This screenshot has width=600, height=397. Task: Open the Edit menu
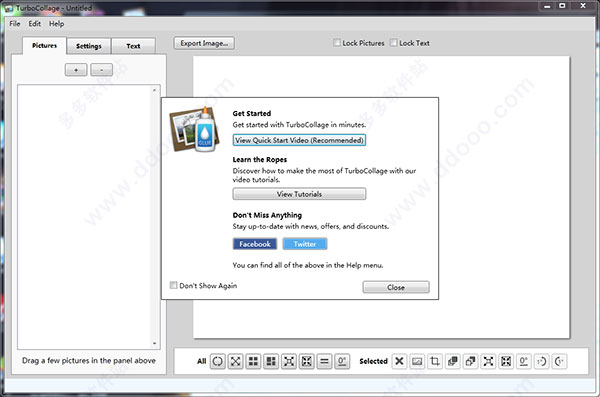(34, 24)
